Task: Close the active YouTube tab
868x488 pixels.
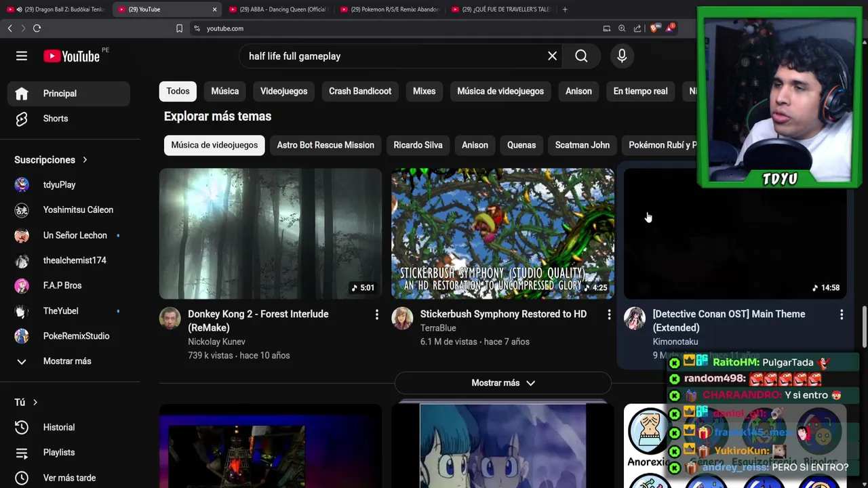Action: [x=214, y=9]
